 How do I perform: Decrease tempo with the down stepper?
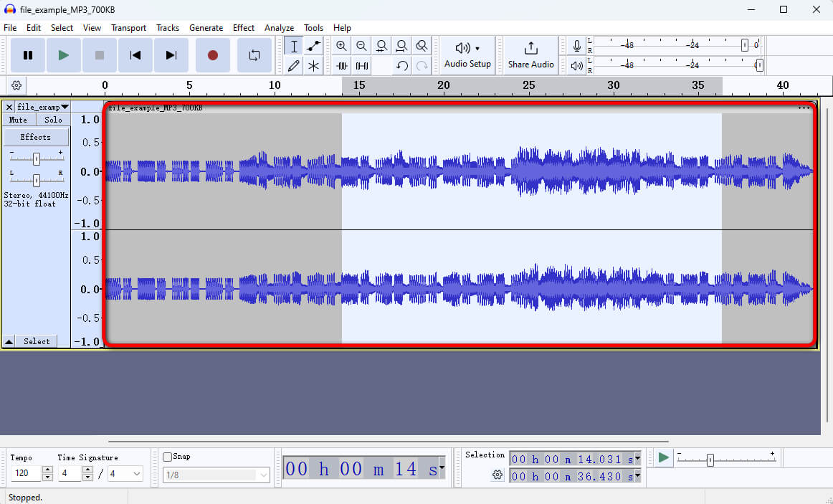tap(47, 477)
